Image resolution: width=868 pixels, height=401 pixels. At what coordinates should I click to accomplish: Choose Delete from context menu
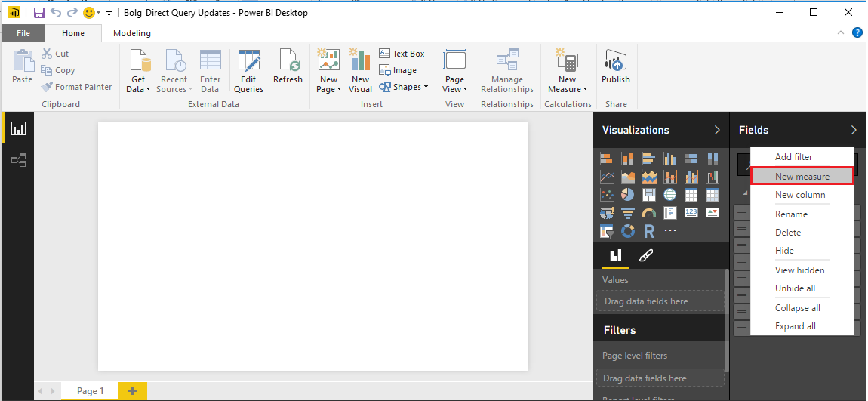pos(802,233)
